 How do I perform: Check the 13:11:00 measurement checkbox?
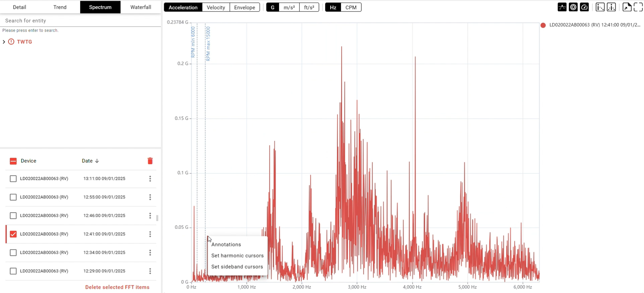(13, 179)
